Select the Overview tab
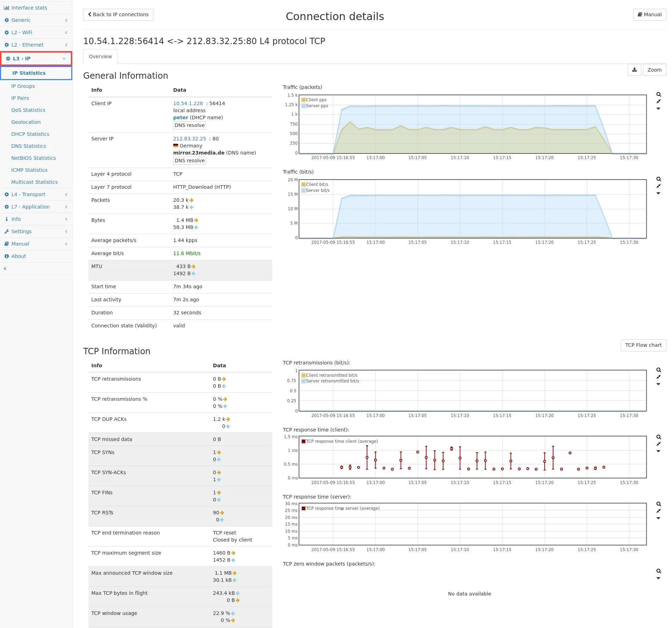Image resolution: width=672 pixels, height=628 pixels. pos(100,56)
